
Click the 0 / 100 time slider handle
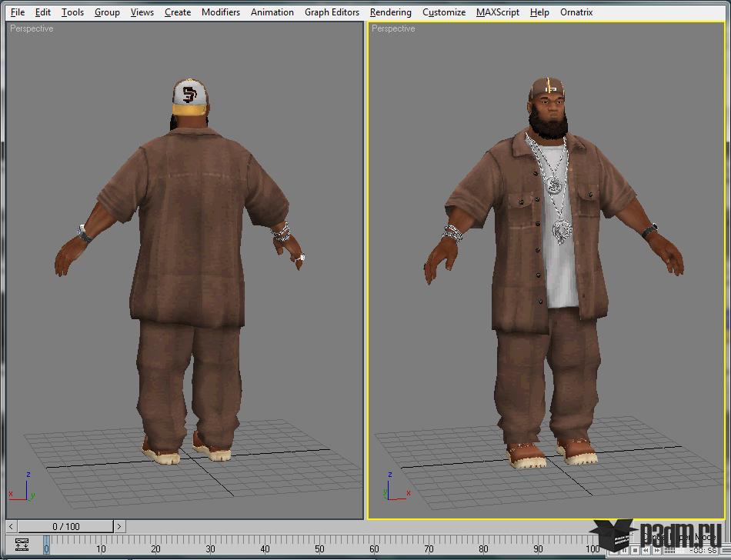(65, 526)
